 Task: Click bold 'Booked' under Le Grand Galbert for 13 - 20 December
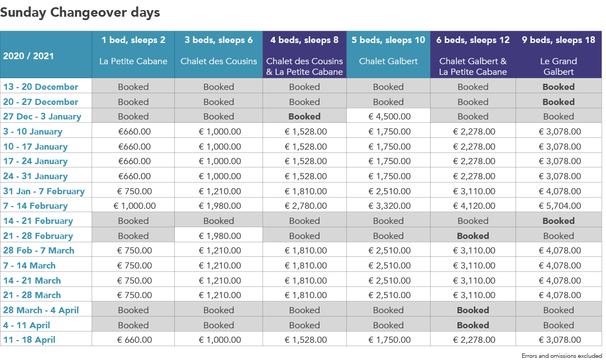click(x=559, y=87)
